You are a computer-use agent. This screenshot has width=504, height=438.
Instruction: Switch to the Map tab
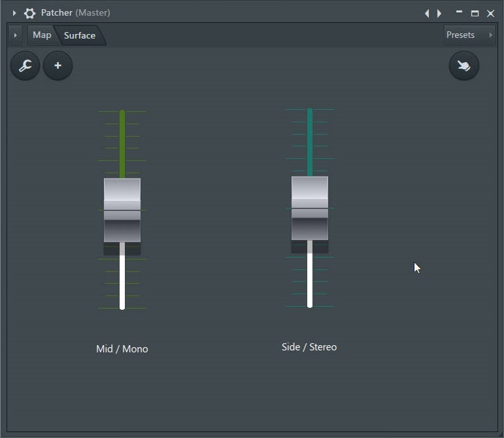42,35
